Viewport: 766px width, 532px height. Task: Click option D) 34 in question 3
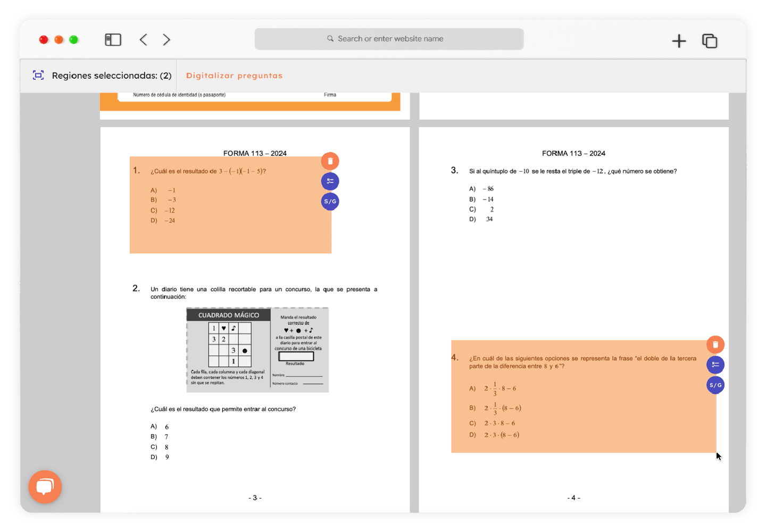click(481, 219)
